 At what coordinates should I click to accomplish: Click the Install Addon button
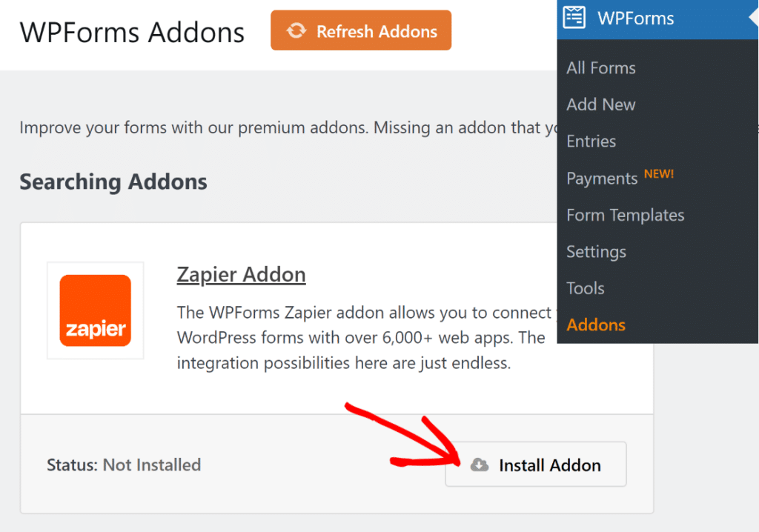pos(536,465)
